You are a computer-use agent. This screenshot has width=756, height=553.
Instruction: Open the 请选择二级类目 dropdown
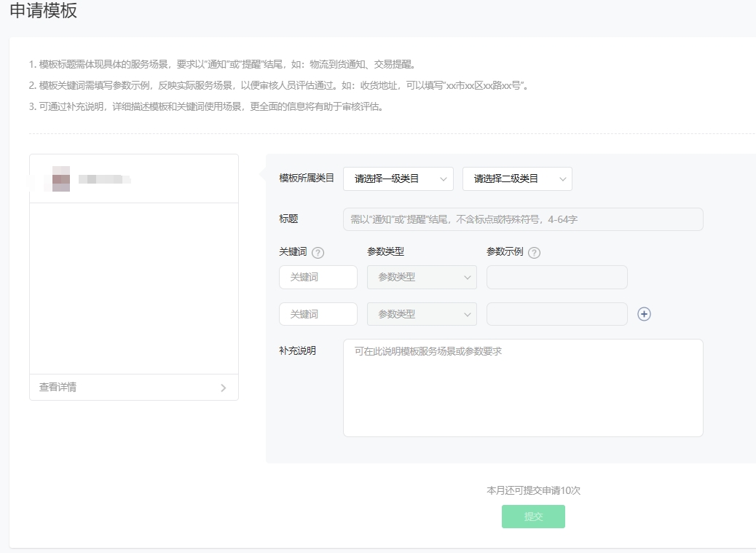click(517, 179)
